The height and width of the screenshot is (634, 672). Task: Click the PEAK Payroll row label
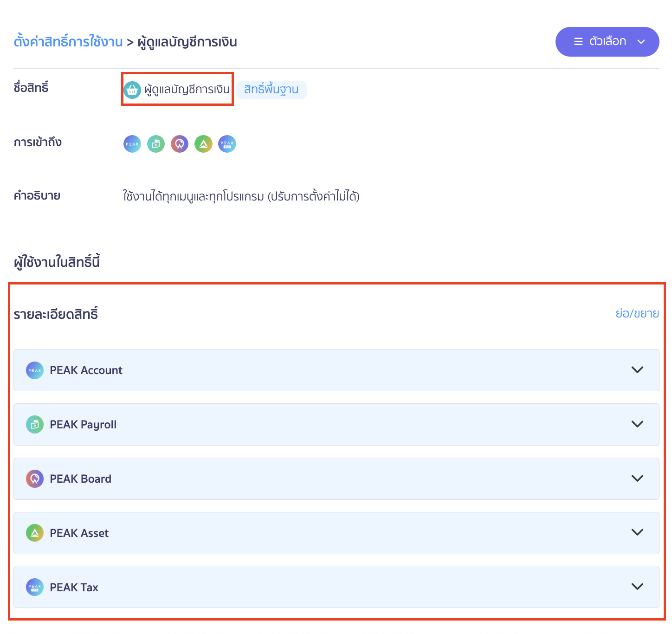click(x=83, y=425)
